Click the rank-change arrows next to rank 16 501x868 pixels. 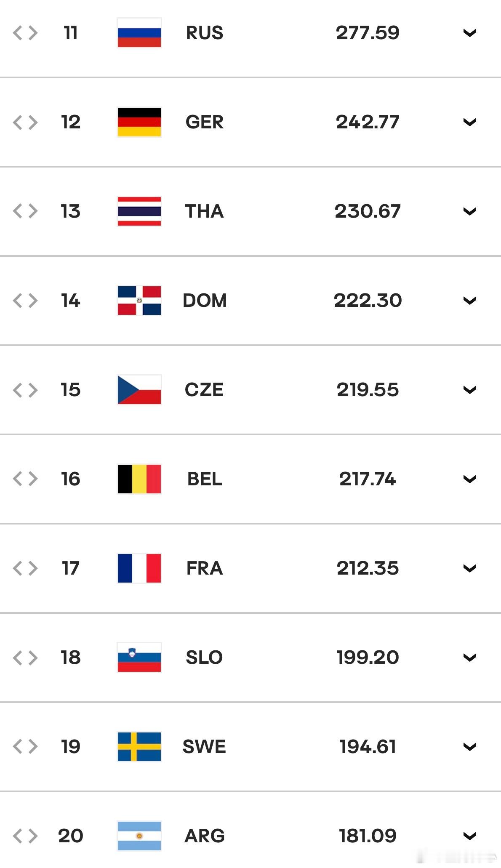pyautogui.click(x=25, y=479)
